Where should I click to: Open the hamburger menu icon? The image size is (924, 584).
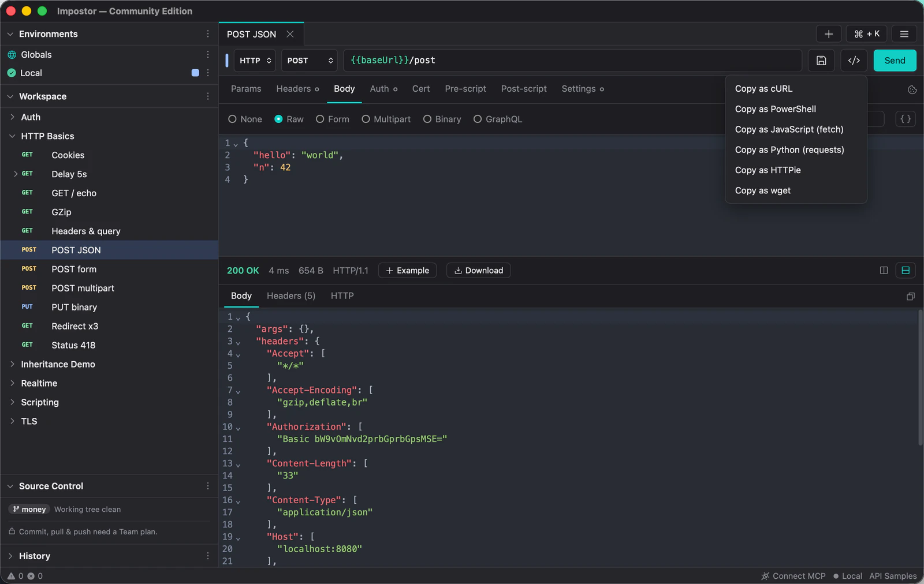click(x=904, y=34)
